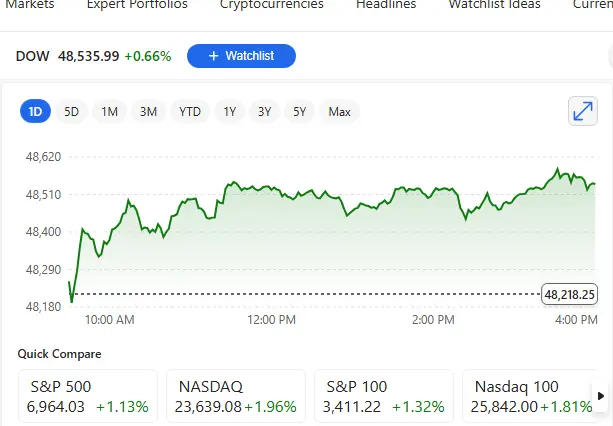Switch chart range to 5D
Viewport: 613px width, 426px height.
(71, 112)
